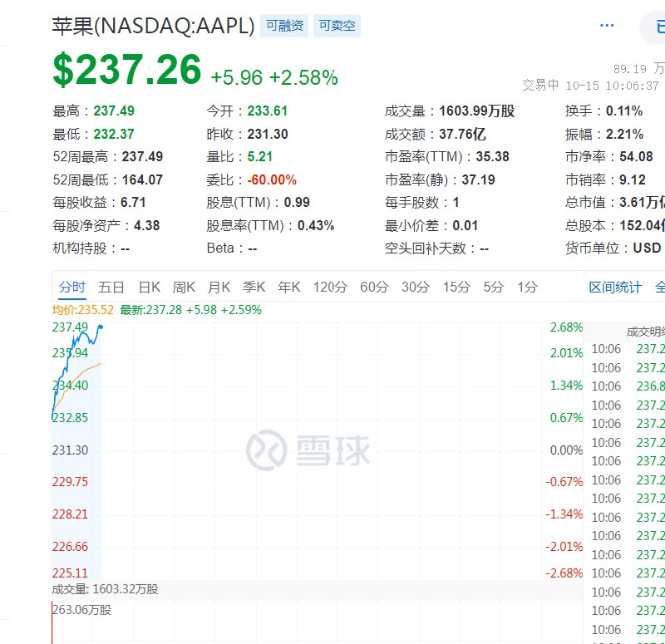Click the 量比 value 5.21
The height and width of the screenshot is (644, 665).
[259, 157]
